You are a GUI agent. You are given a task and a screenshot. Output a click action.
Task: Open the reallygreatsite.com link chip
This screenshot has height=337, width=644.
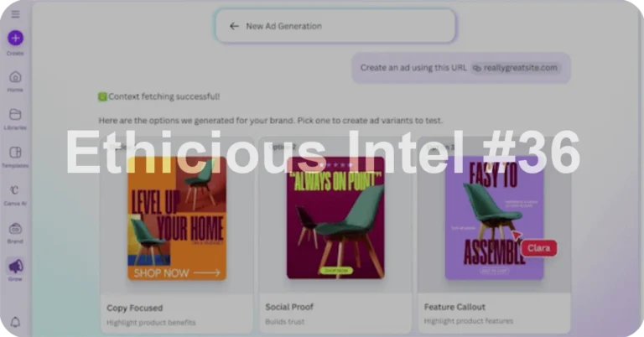(x=516, y=68)
